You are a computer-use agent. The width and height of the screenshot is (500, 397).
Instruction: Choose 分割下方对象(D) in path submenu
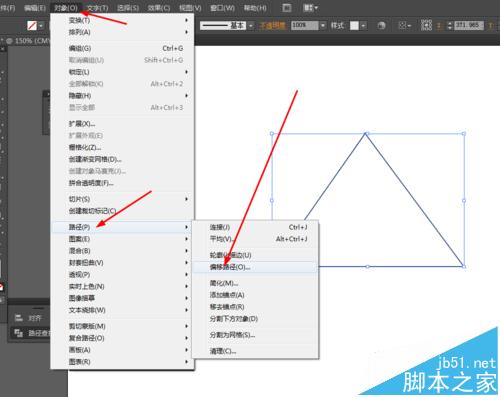[255, 319]
